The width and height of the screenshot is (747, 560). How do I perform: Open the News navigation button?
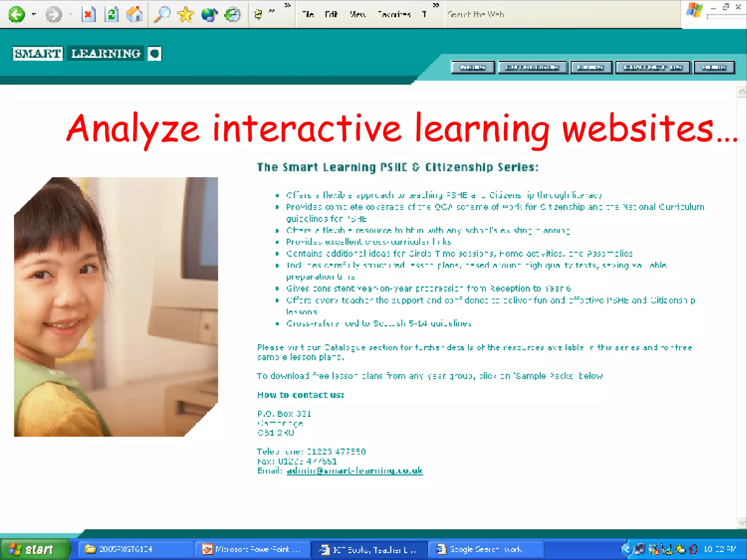coord(473,67)
